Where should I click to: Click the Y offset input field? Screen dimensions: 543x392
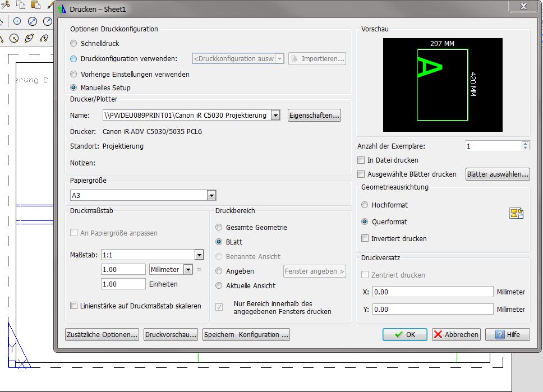click(x=433, y=309)
